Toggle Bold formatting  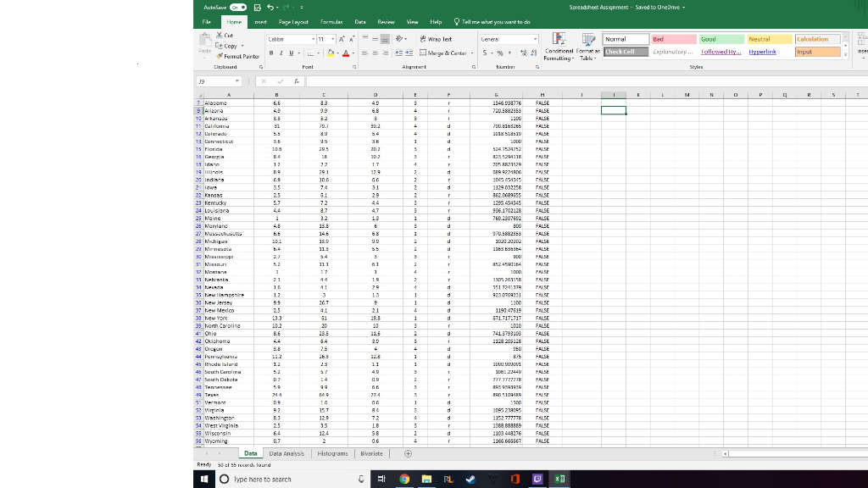(x=270, y=53)
